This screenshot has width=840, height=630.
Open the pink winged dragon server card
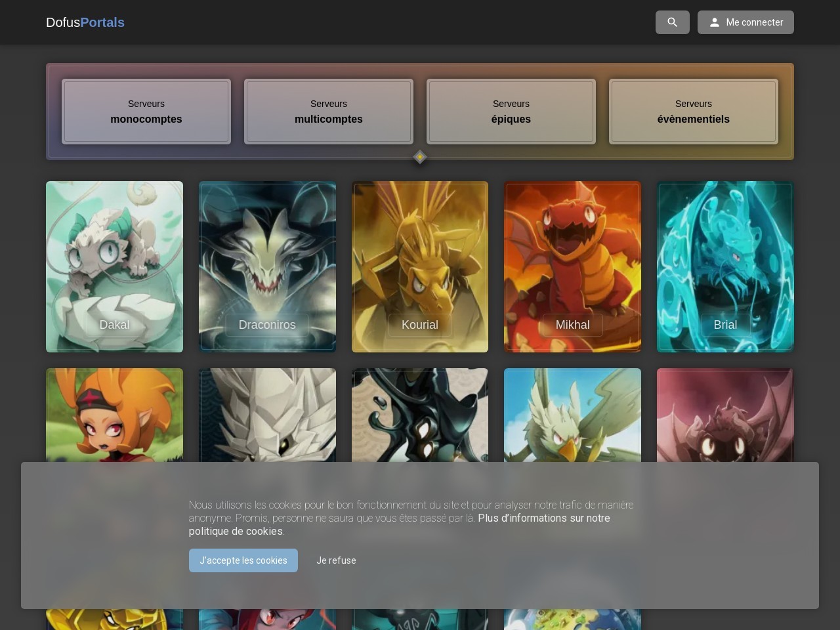pos(725,415)
